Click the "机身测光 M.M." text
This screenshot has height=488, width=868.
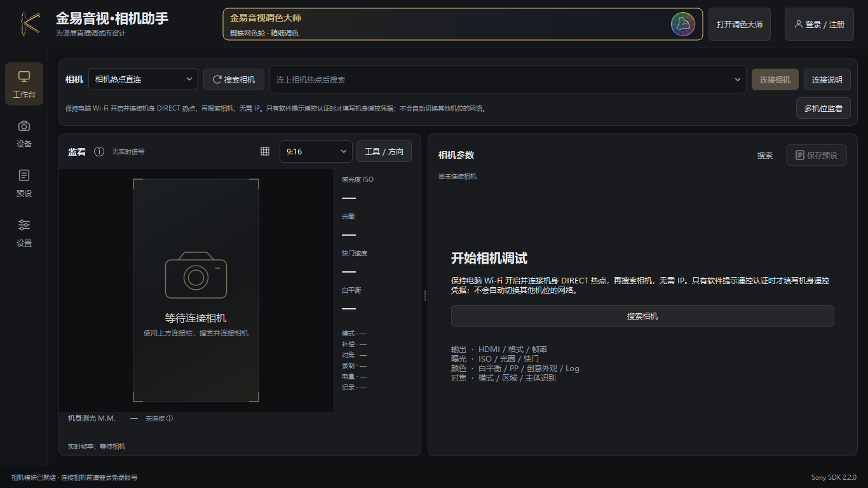click(92, 418)
